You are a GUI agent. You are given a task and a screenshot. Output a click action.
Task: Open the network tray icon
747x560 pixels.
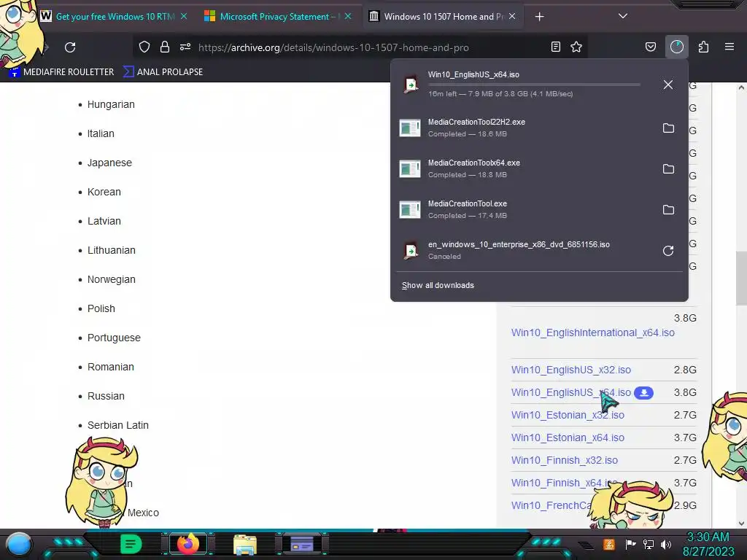(x=649, y=544)
